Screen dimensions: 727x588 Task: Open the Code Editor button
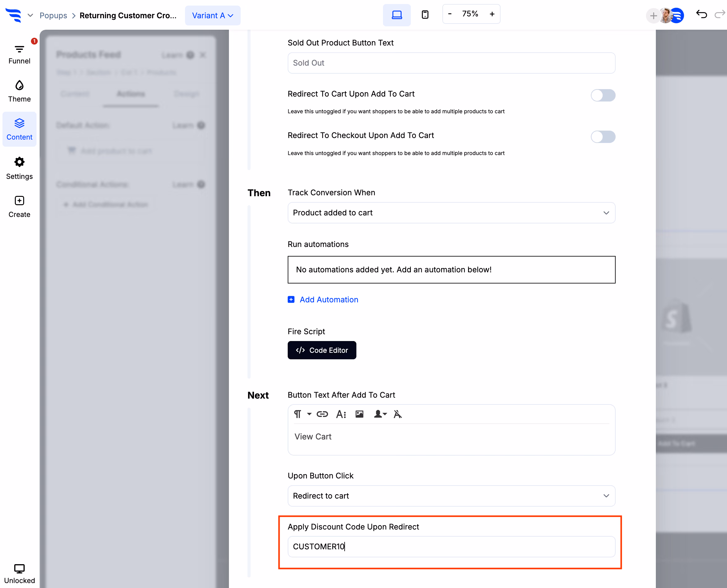coord(322,350)
